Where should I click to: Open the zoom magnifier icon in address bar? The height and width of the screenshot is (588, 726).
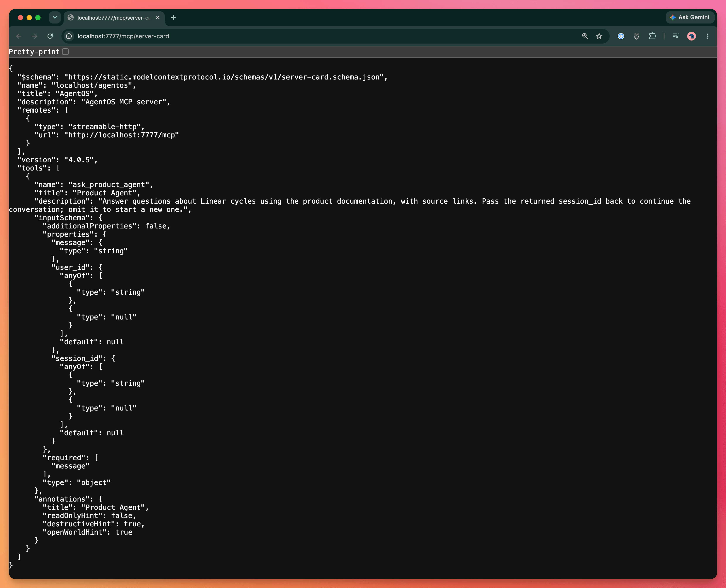(x=585, y=36)
